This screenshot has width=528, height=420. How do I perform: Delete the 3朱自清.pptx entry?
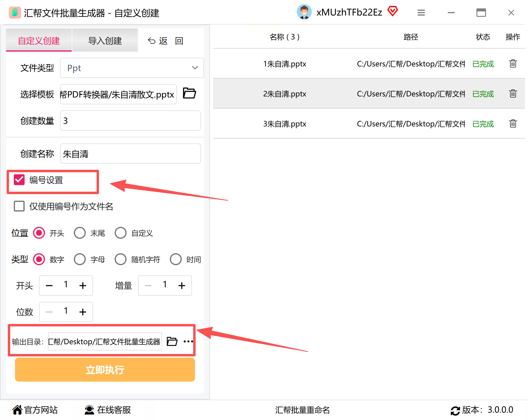(513, 124)
